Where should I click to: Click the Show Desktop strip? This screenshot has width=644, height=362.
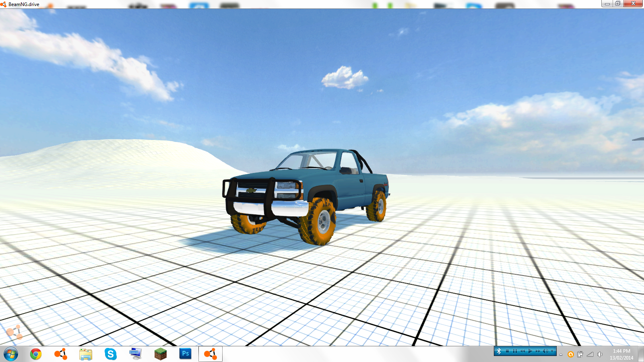641,354
